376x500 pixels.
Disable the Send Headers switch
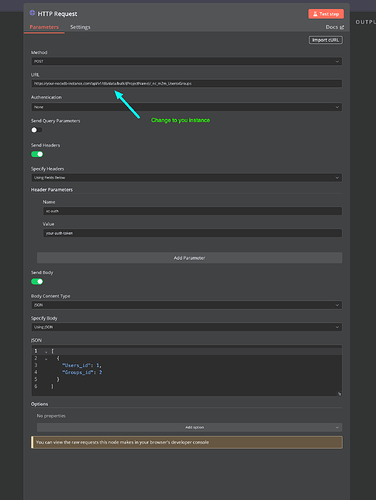(37, 154)
